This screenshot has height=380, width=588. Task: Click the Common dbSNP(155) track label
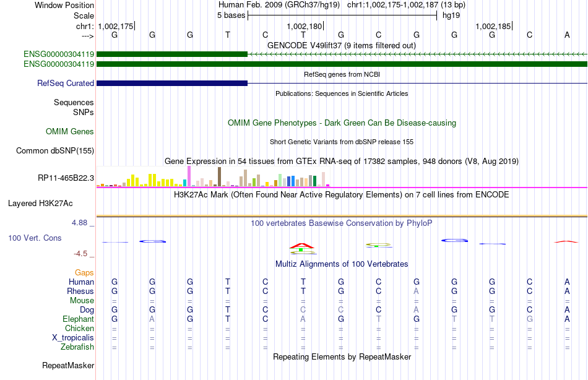pos(54,150)
